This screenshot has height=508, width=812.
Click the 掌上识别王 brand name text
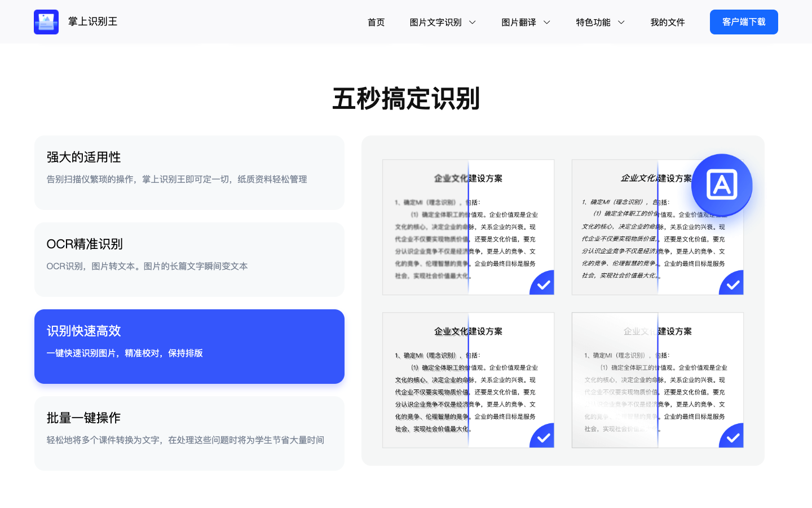92,21
